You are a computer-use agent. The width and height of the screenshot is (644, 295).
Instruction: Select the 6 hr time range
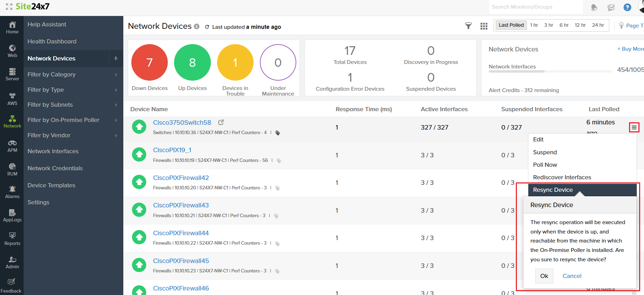564,25
